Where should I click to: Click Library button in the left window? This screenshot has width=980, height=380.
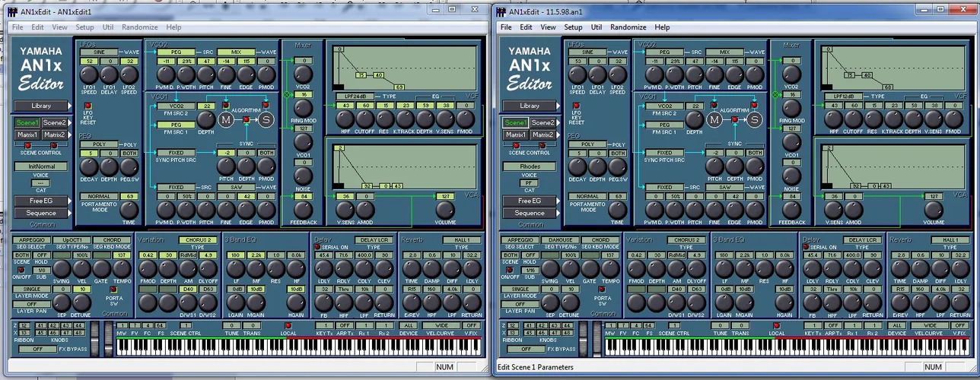point(40,106)
